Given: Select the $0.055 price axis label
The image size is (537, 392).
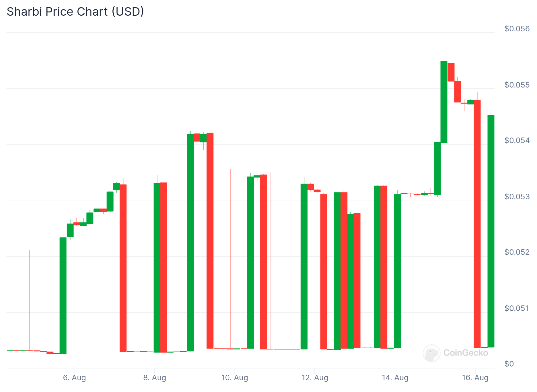Looking at the screenshot, I should [517, 85].
